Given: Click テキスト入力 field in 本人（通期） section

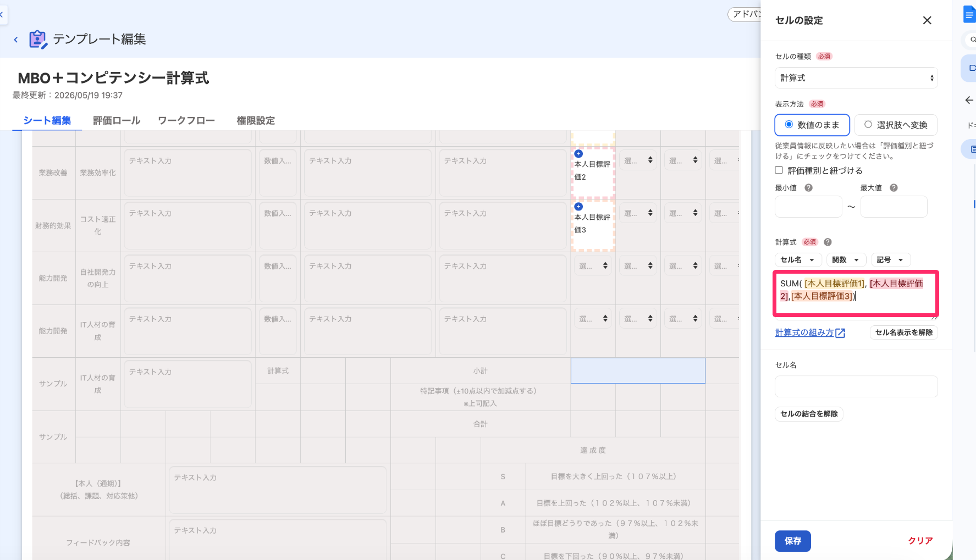Looking at the screenshot, I should tap(278, 490).
